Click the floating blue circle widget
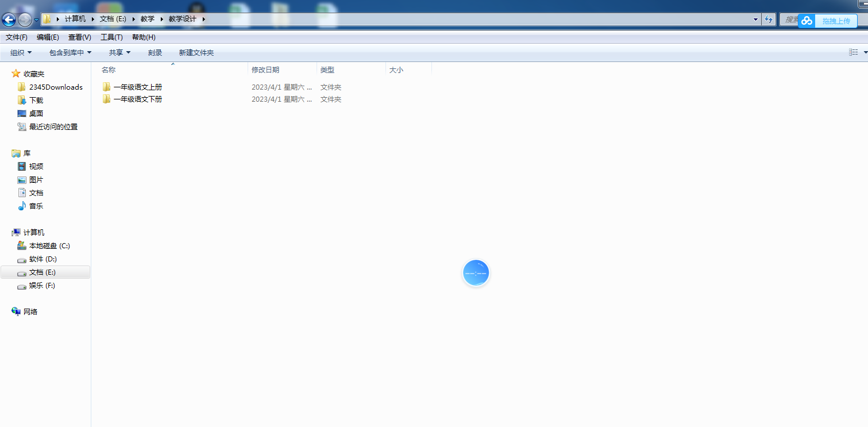This screenshot has width=868, height=427. [476, 273]
